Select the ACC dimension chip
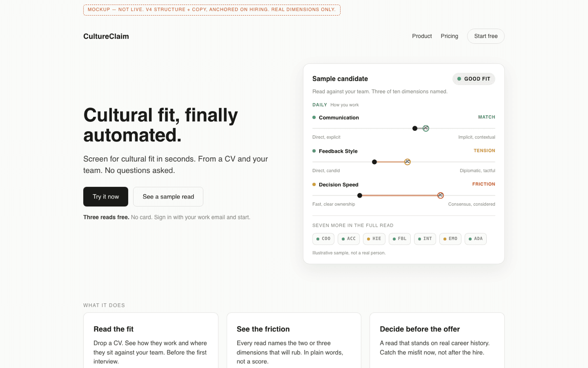588x368 pixels. pyautogui.click(x=349, y=239)
